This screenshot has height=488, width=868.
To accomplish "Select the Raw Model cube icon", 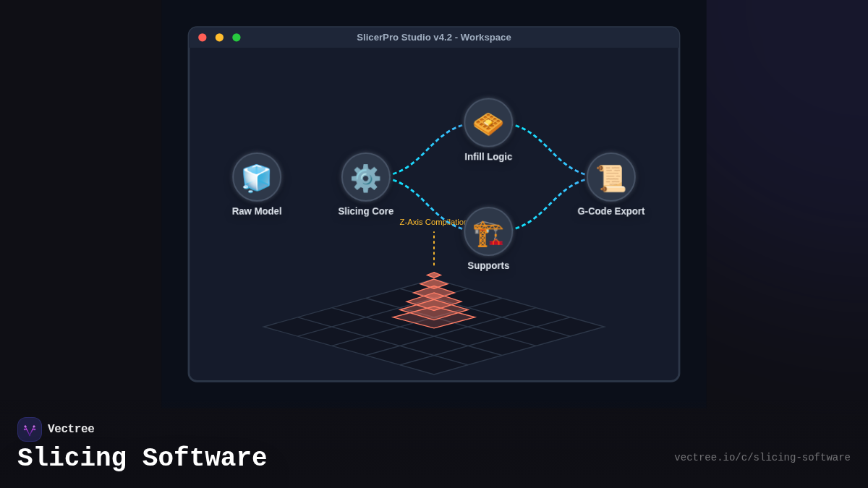I will tap(257, 176).
